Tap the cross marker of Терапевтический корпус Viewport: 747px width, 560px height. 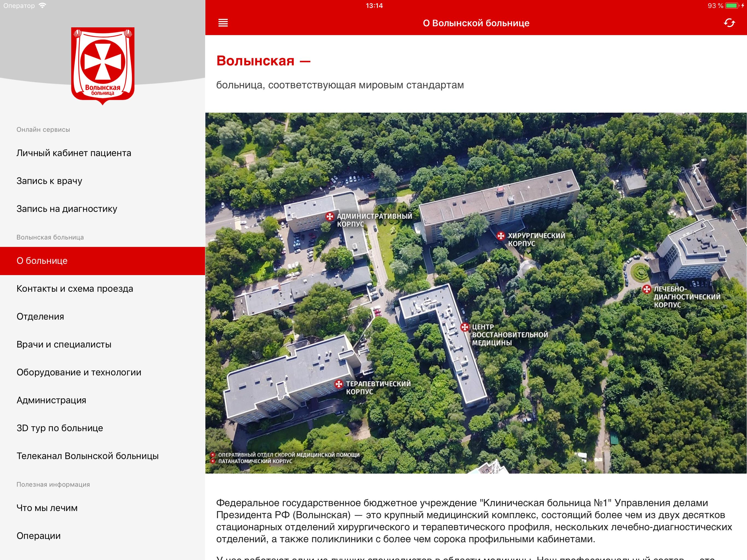(x=339, y=384)
